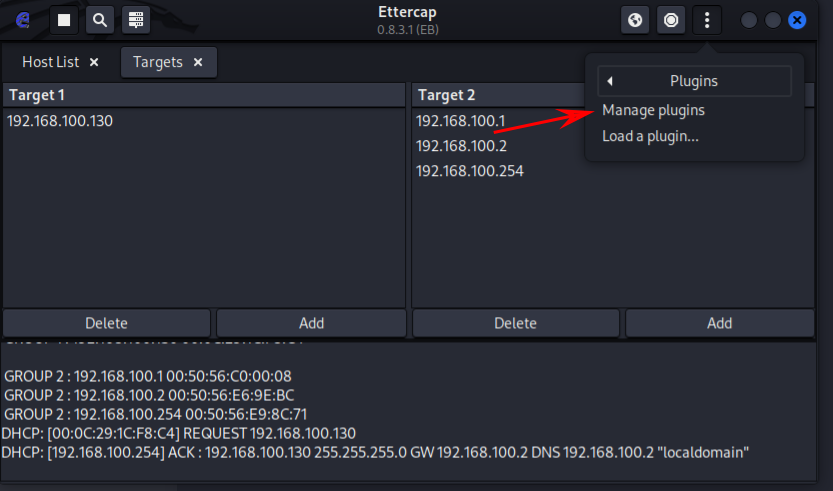Click the Target 1 column header
Viewport: 833px width, 491px height.
(x=204, y=95)
